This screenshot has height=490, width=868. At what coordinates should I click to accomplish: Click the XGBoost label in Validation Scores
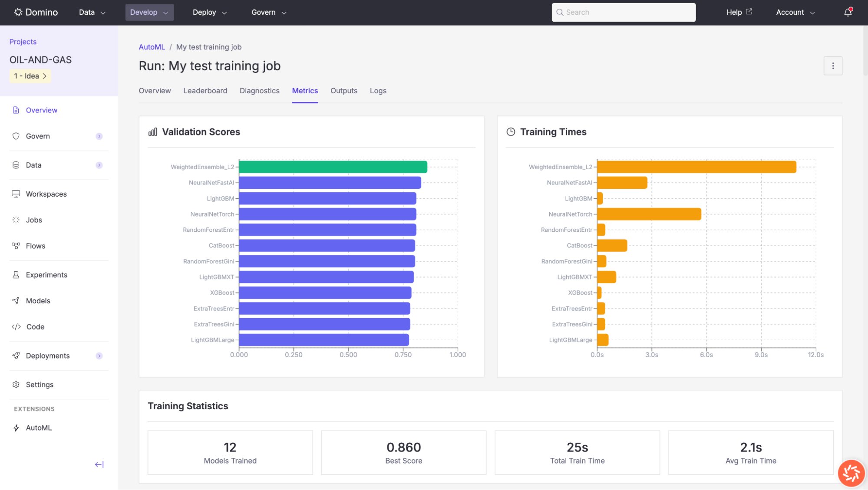click(222, 293)
